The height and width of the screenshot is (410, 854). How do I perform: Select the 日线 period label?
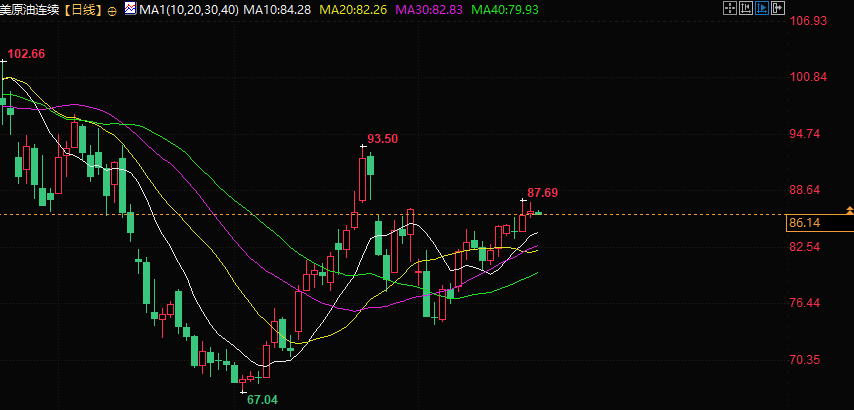pyautogui.click(x=84, y=10)
